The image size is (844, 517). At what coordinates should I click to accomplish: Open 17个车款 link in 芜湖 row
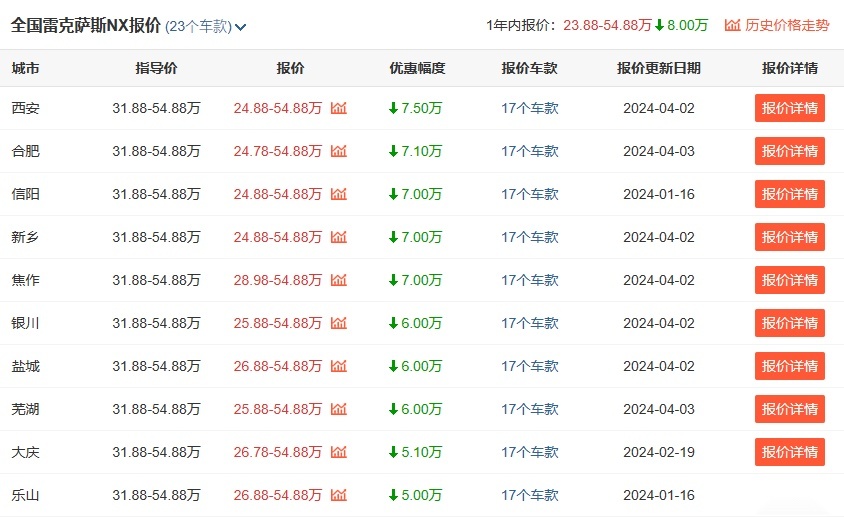pyautogui.click(x=530, y=410)
